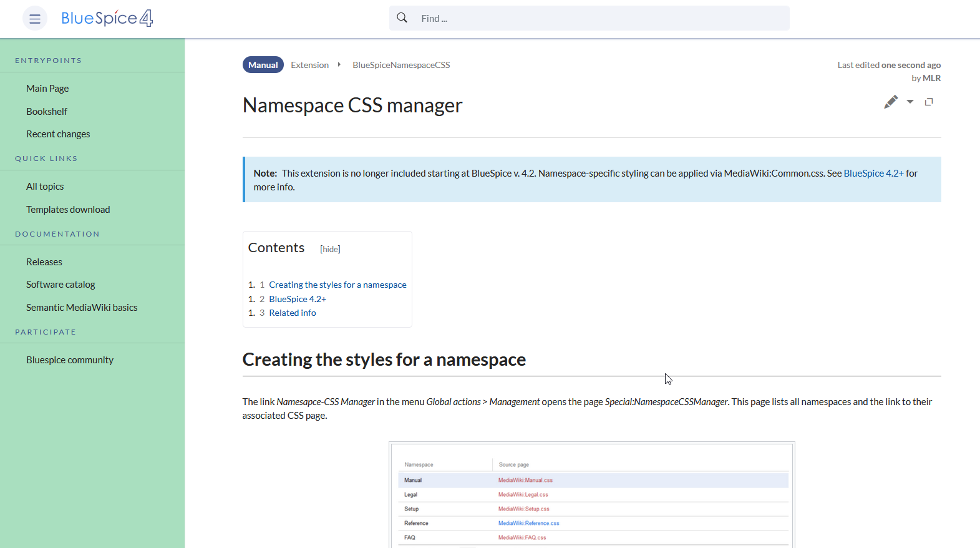Open the BlueSpice 4 logo home
This screenshot has height=548, width=980.
click(x=107, y=18)
